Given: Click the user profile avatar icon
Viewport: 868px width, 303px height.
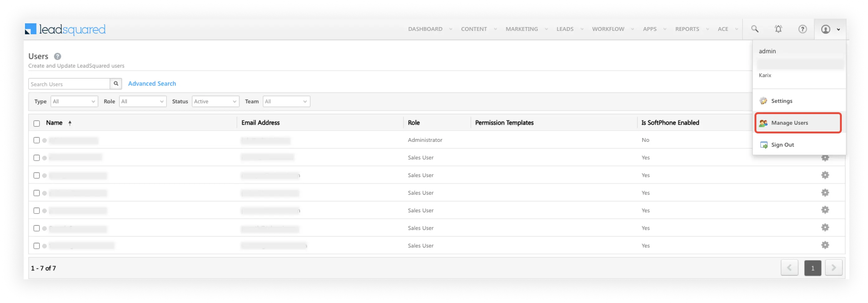Looking at the screenshot, I should click(825, 29).
